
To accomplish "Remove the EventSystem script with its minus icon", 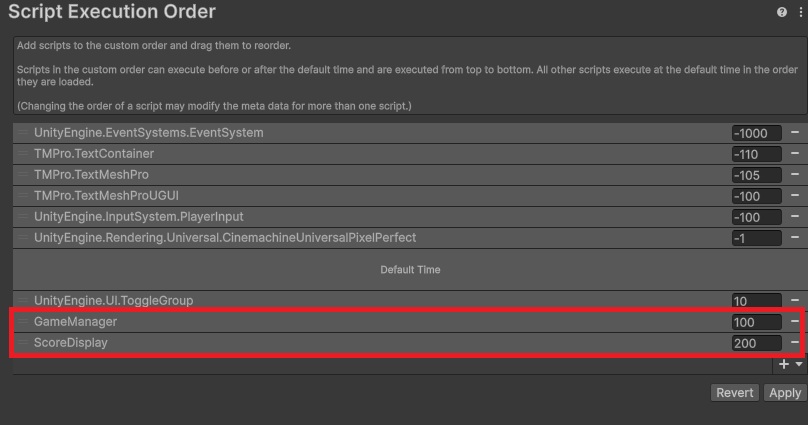I will pyautogui.click(x=795, y=133).
